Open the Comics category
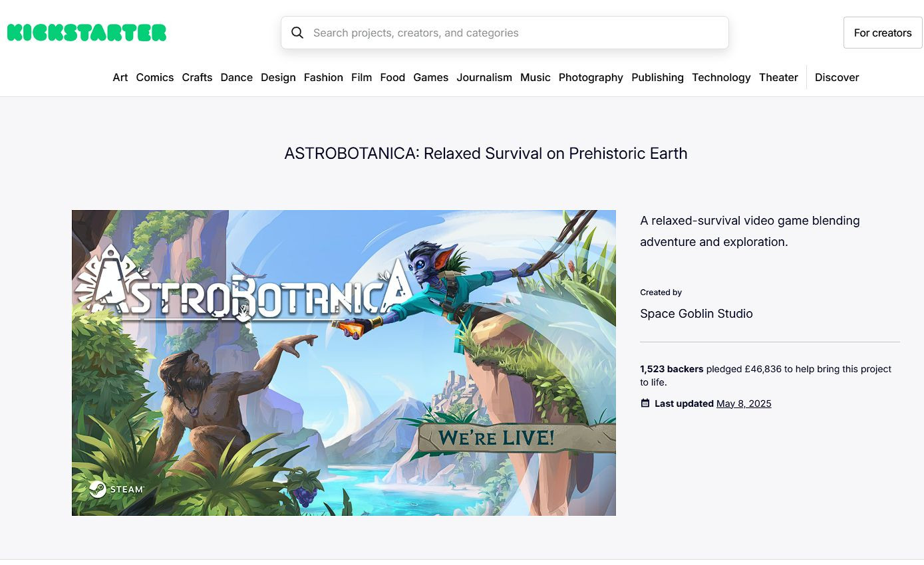The height and width of the screenshot is (565, 924). pyautogui.click(x=155, y=77)
